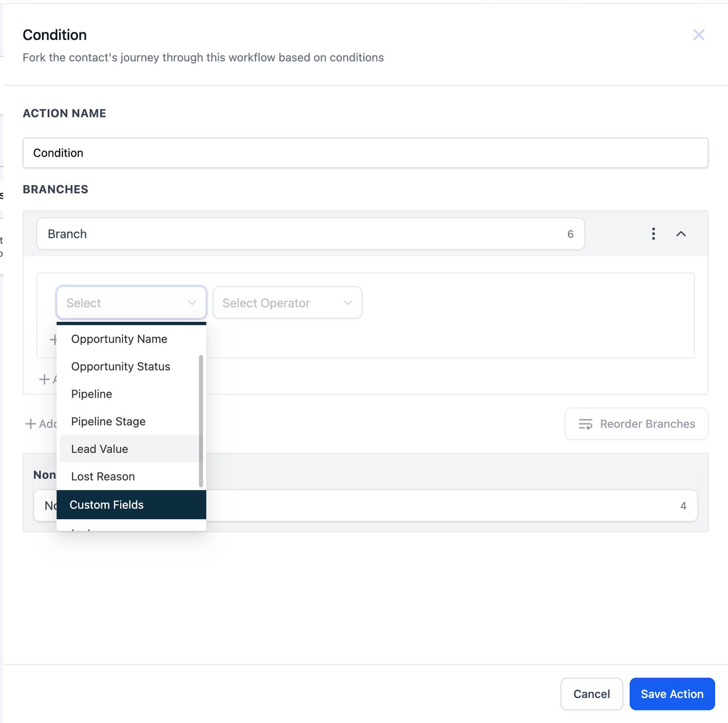Viewport: 728px width, 723px height.
Task: Choose Opportunity Status from the list
Action: pos(121,366)
